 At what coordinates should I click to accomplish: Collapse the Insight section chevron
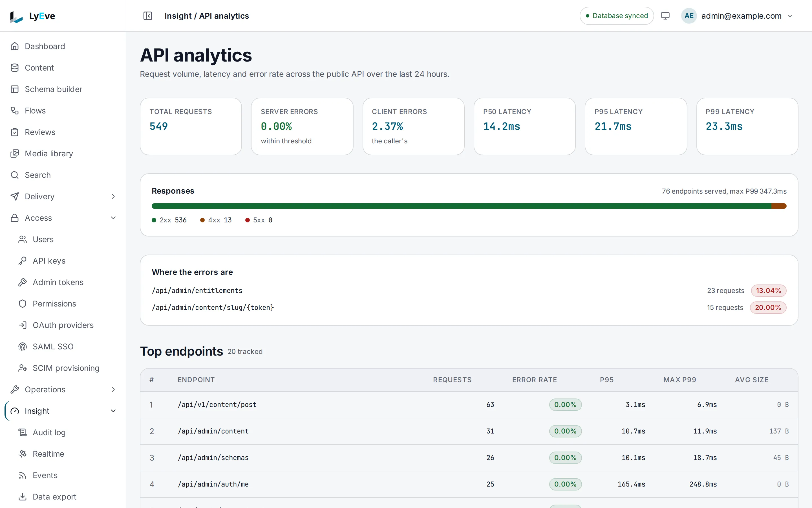(x=113, y=411)
